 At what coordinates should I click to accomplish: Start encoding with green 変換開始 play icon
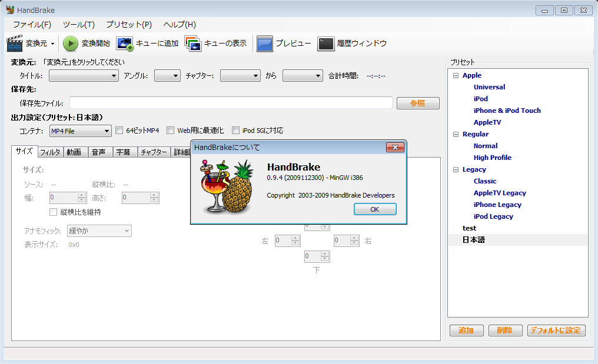click(71, 44)
